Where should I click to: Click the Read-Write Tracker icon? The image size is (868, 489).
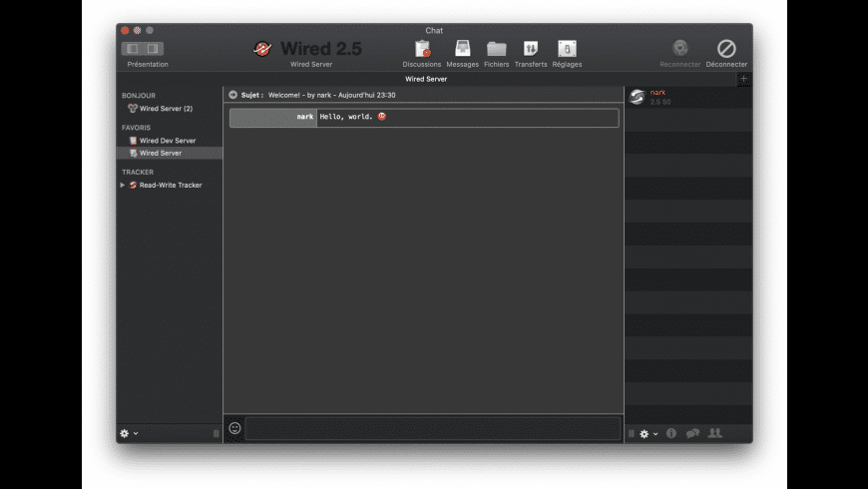pos(133,185)
